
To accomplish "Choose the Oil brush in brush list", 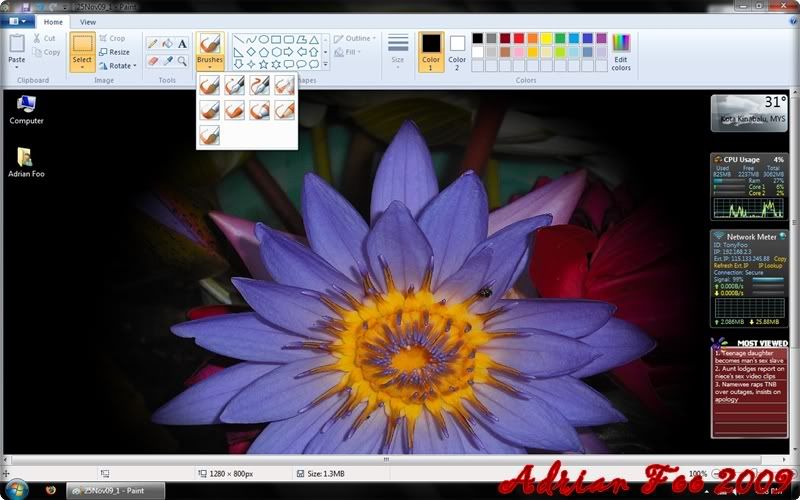I will pos(209,110).
